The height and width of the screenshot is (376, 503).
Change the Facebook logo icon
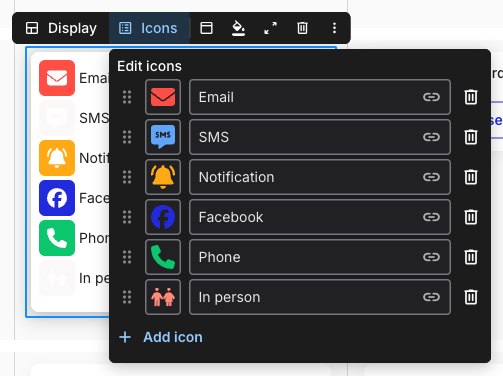(163, 217)
